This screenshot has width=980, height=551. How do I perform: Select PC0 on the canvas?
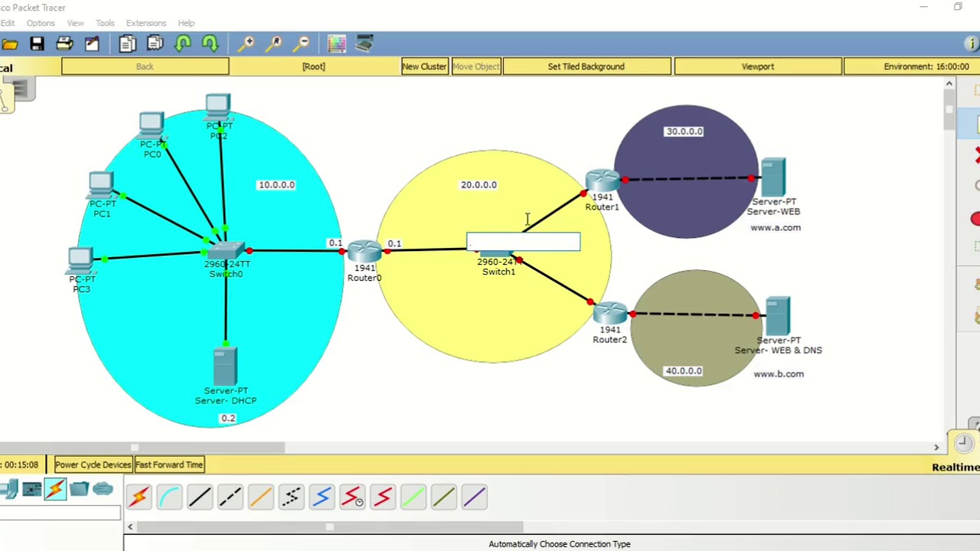pyautogui.click(x=152, y=126)
